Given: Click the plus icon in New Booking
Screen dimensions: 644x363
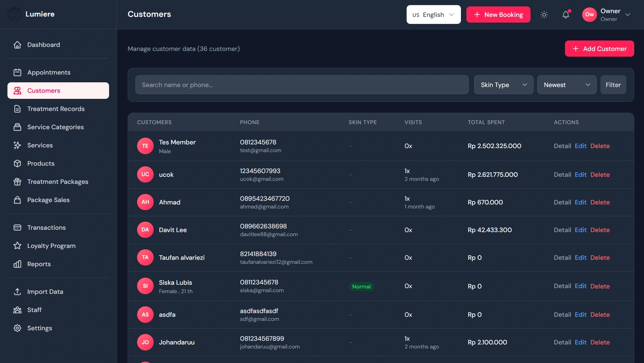Looking at the screenshot, I should point(477,15).
